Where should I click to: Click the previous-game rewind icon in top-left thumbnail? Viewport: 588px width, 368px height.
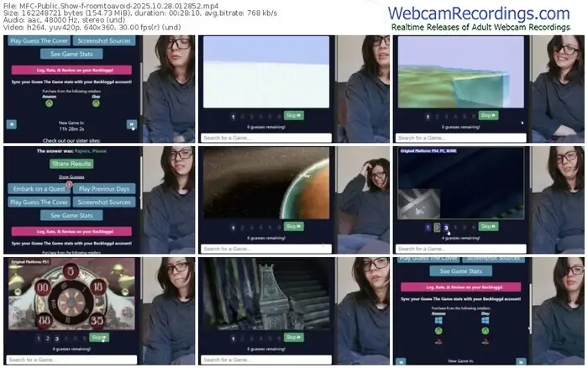[x=12, y=124]
